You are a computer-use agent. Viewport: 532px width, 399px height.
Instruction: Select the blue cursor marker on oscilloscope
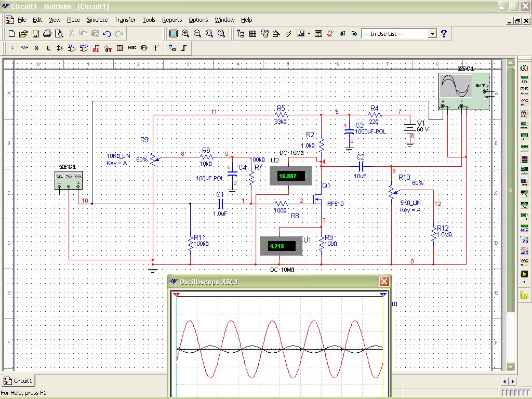click(x=383, y=295)
